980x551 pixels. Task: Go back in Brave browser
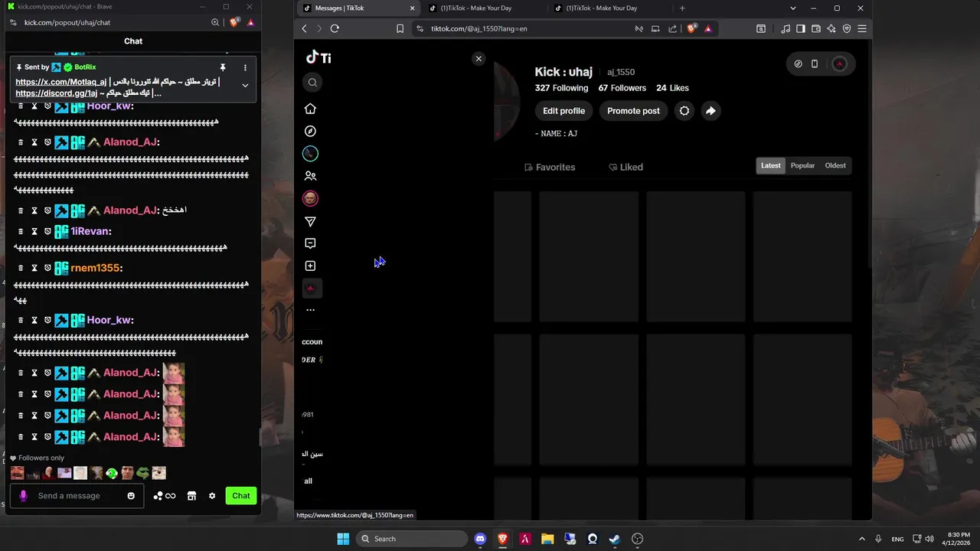[x=304, y=28]
